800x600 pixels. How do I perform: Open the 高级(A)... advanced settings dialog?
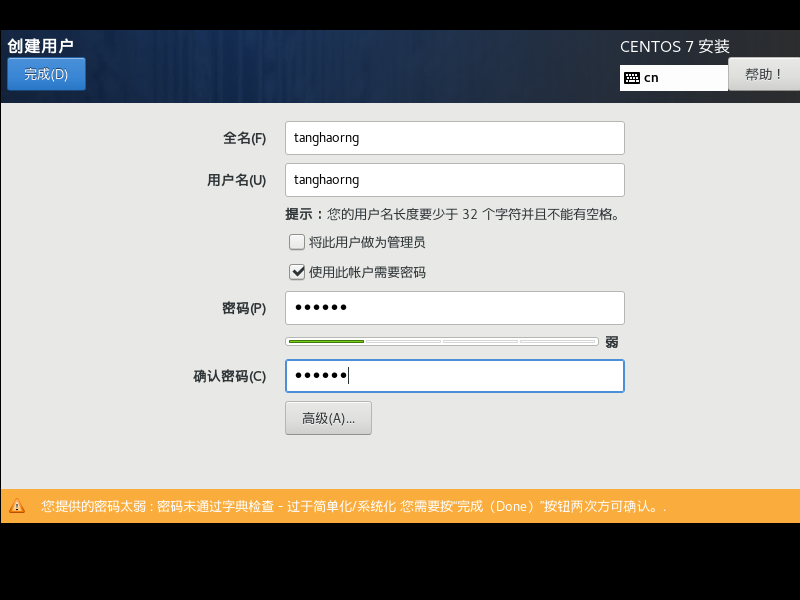point(328,418)
